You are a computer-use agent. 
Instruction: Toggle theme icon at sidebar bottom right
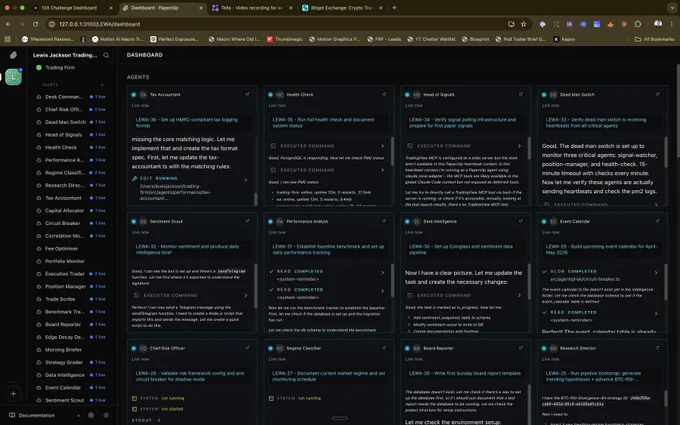click(x=106, y=415)
